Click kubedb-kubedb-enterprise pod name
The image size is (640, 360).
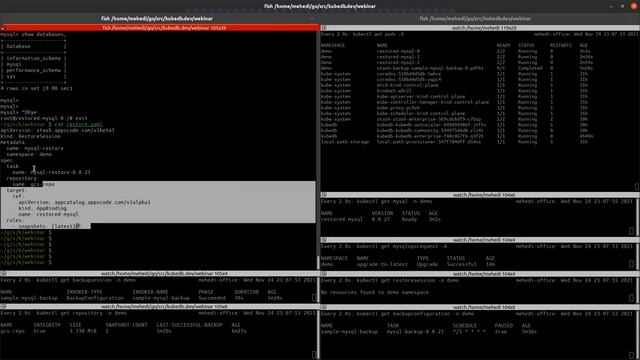(430, 136)
